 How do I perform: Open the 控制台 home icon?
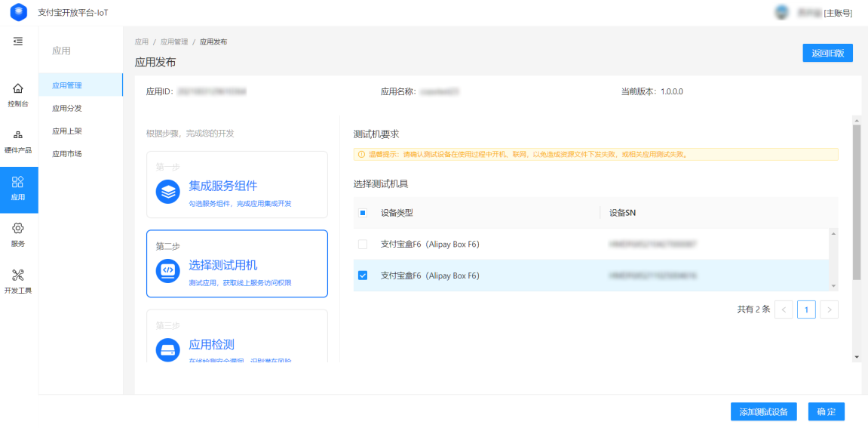point(17,88)
